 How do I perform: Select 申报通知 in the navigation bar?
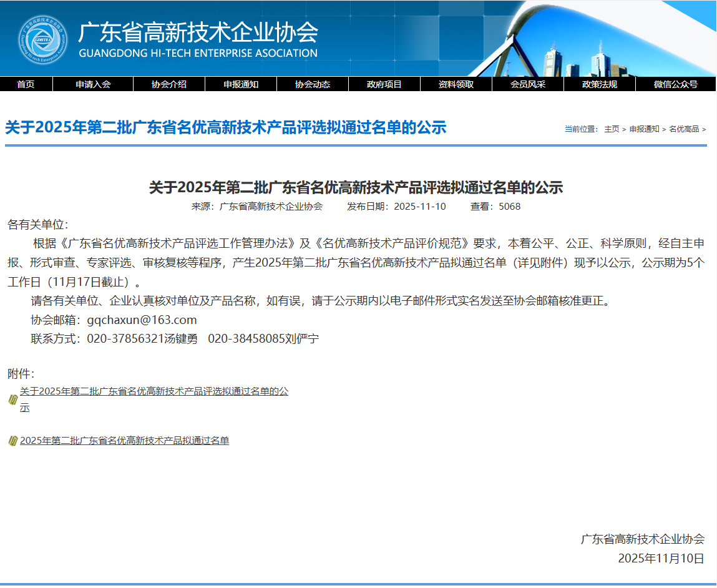(x=241, y=84)
